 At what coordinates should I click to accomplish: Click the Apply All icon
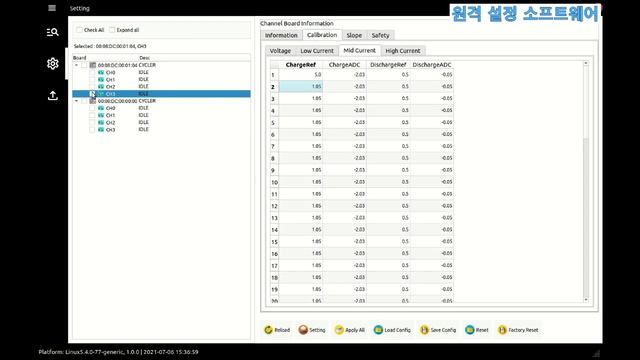pos(339,330)
